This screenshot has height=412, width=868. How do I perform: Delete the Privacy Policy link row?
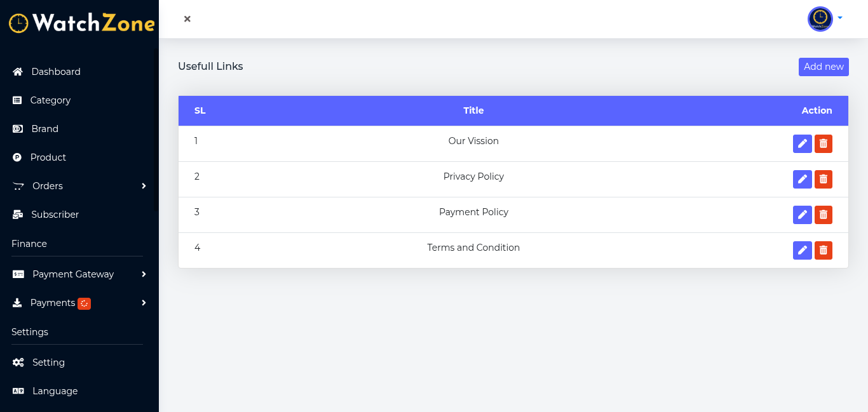(x=824, y=180)
